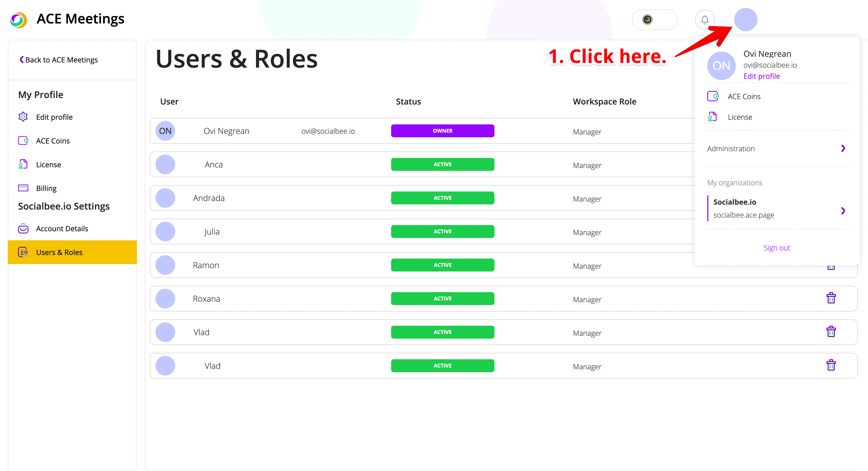Go back using Back to ACE Meetings chevron
868x471 pixels.
21,60
